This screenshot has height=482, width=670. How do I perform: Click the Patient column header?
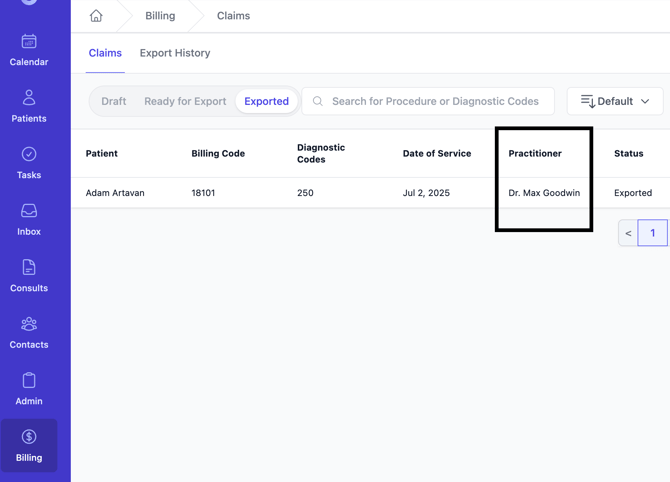102,153
